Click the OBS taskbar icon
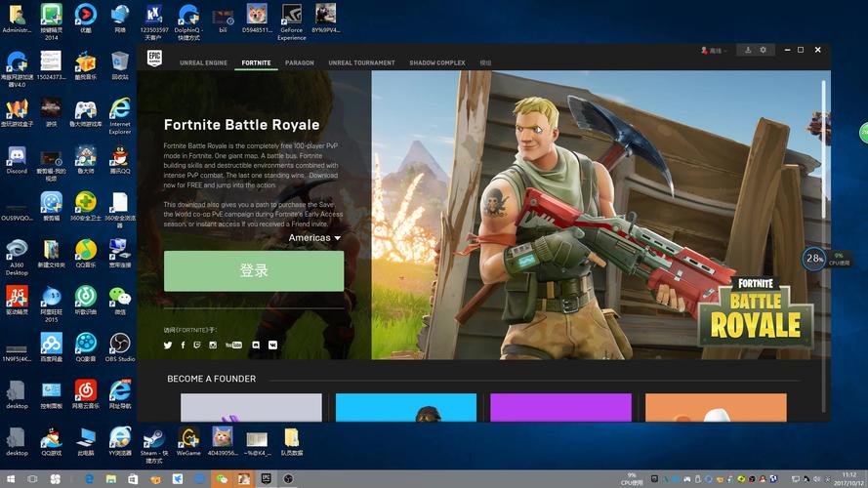The height and width of the screenshot is (488, 868). (x=288, y=479)
